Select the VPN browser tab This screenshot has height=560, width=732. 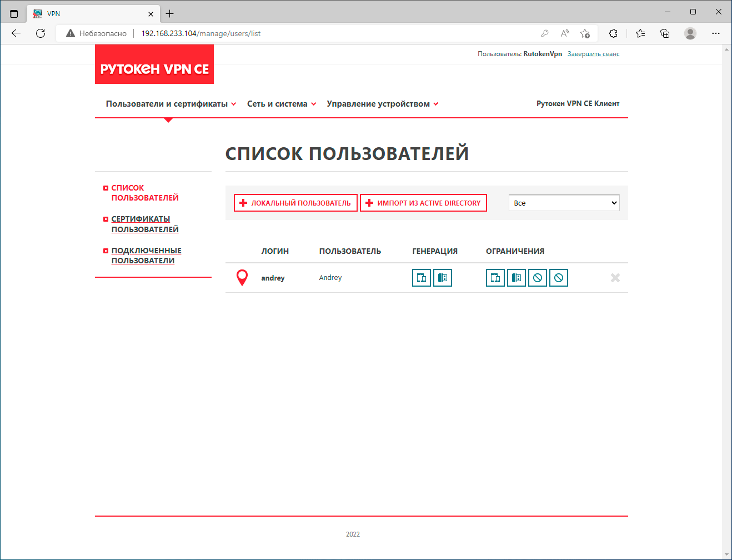tap(93, 14)
